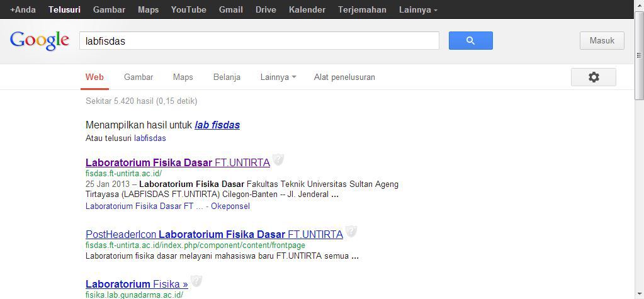This screenshot has height=299, width=644.
Task: Open Kalender from the top bar
Action: [x=307, y=10]
